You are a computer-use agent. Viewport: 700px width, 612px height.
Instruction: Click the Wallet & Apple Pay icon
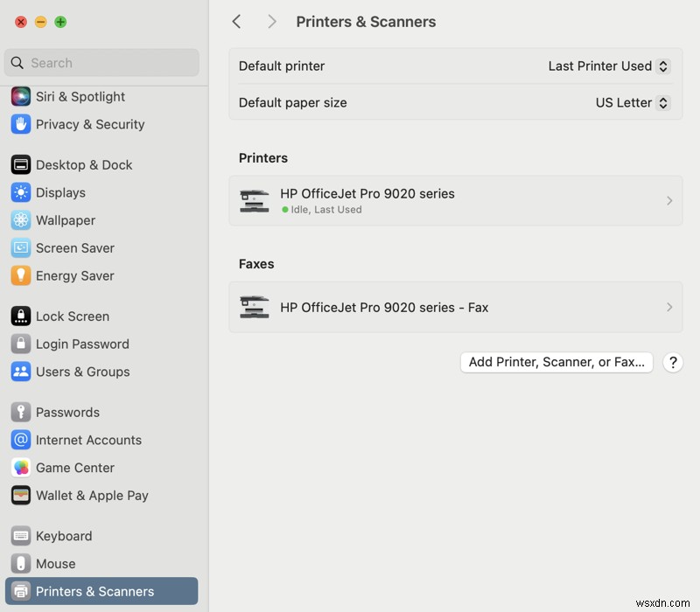coord(20,495)
